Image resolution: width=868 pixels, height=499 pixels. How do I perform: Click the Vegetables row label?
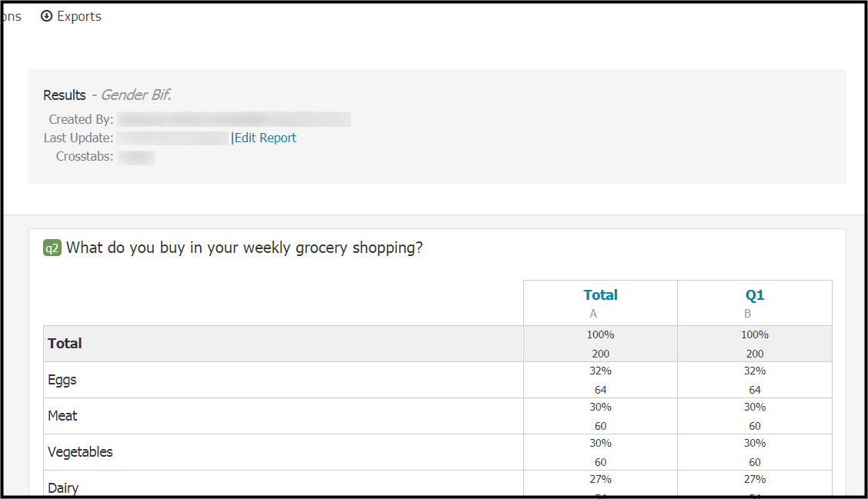click(x=80, y=452)
